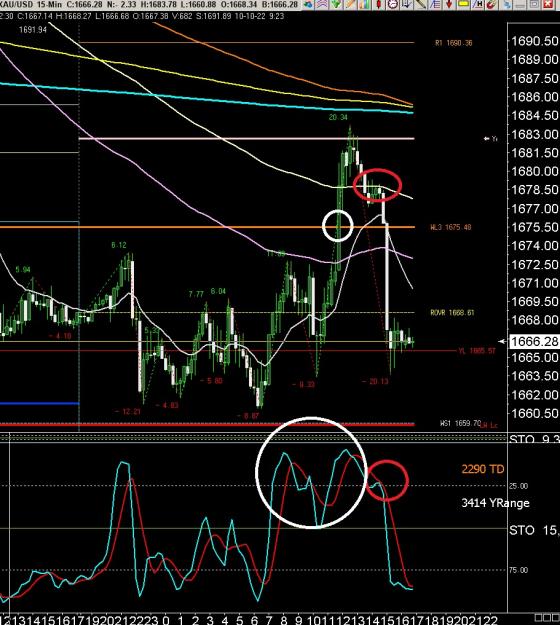Click the red candlestick chart-type icon
Image resolution: width=560 pixels, height=625 pixels.
379,4
